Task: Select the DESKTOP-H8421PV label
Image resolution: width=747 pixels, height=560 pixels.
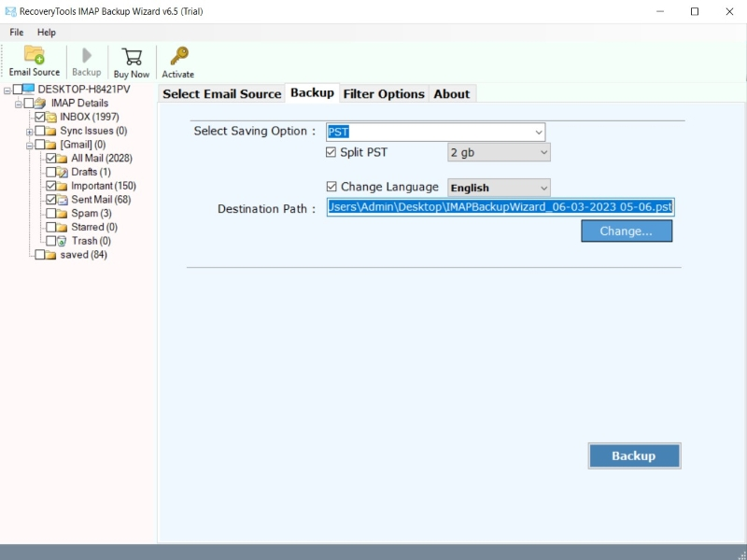Action: point(84,89)
